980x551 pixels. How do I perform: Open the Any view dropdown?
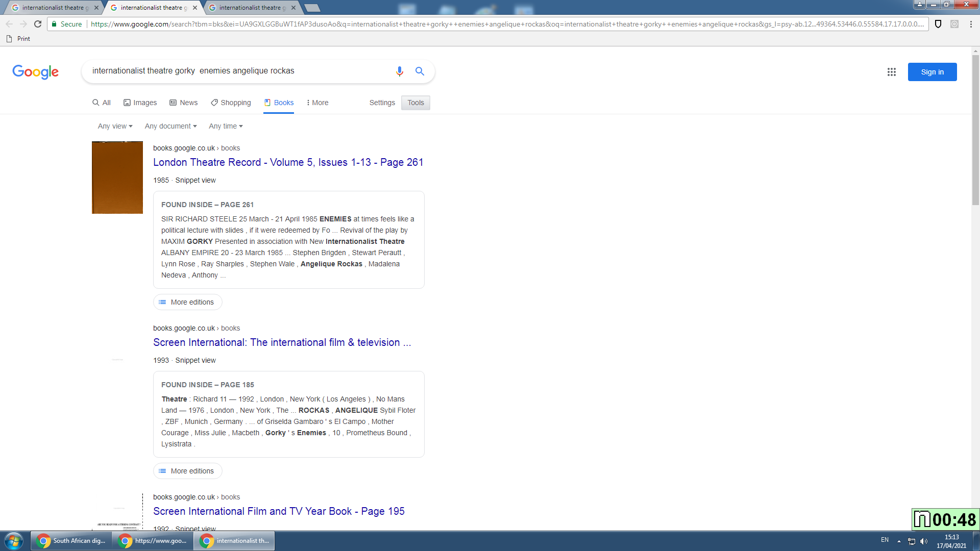point(115,126)
